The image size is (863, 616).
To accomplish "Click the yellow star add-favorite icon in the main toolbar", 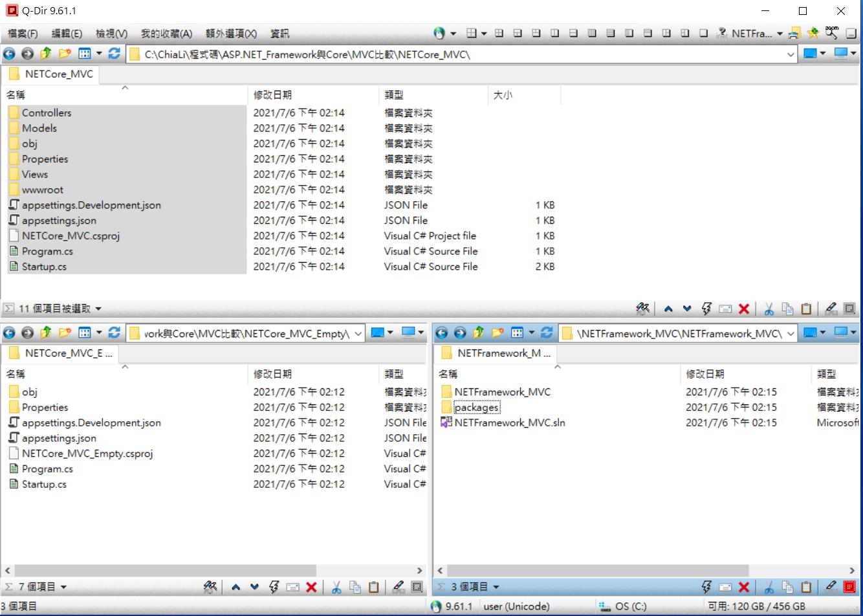I will 813,33.
